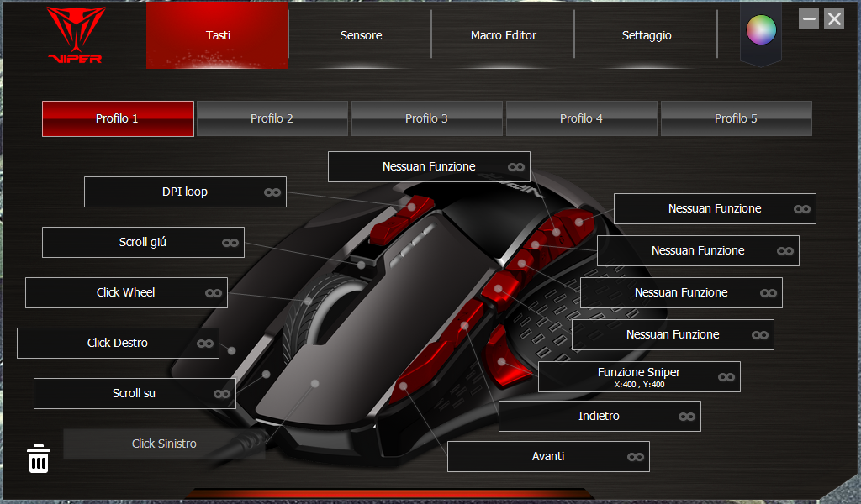Click the link icon beside Avanti
This screenshot has width=861, height=504.
click(635, 457)
